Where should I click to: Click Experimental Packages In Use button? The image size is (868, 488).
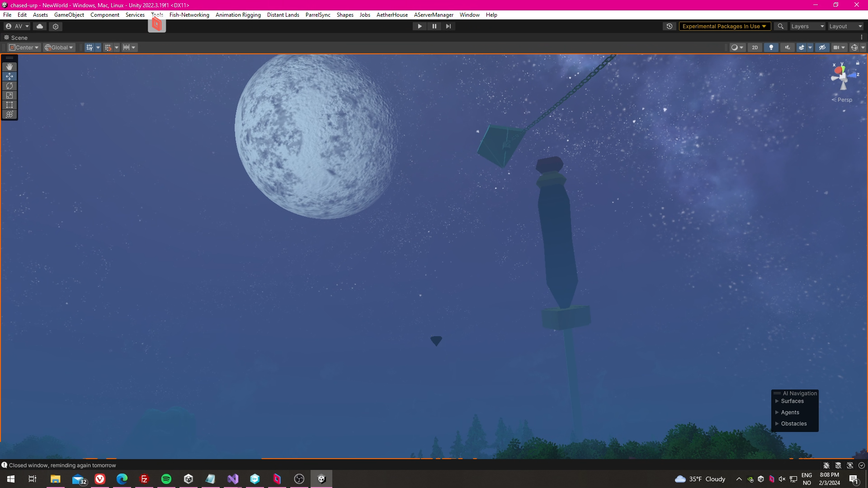point(724,26)
